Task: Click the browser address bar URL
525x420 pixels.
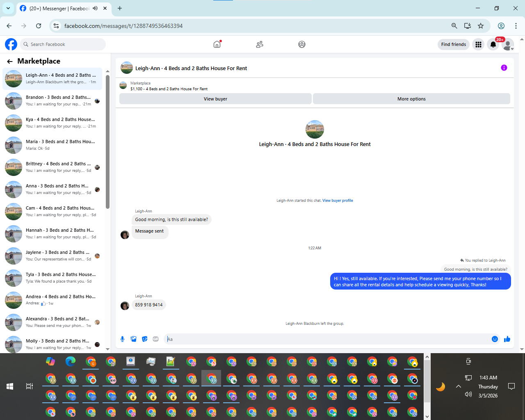Action: tap(123, 26)
